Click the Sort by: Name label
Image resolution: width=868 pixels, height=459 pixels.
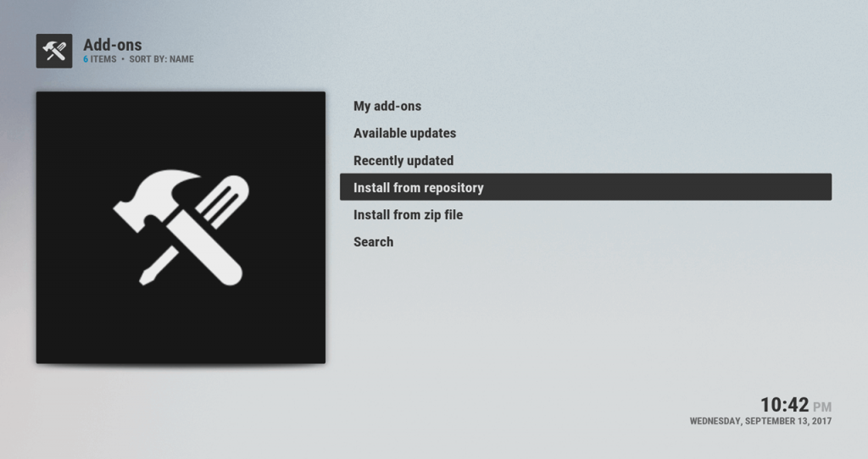coord(161,59)
